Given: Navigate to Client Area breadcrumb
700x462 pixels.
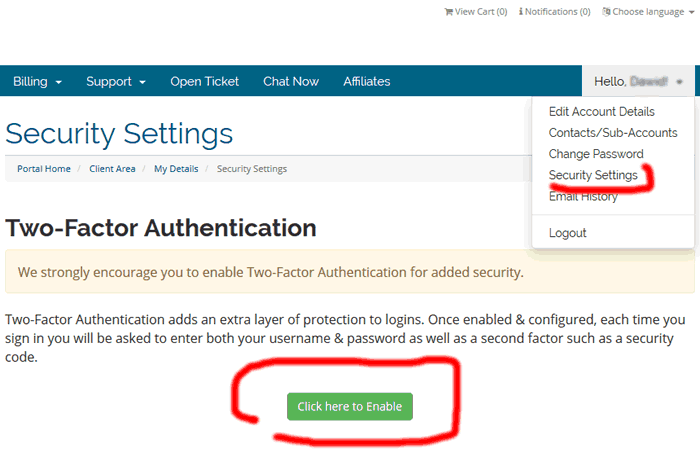Looking at the screenshot, I should 112,169.
